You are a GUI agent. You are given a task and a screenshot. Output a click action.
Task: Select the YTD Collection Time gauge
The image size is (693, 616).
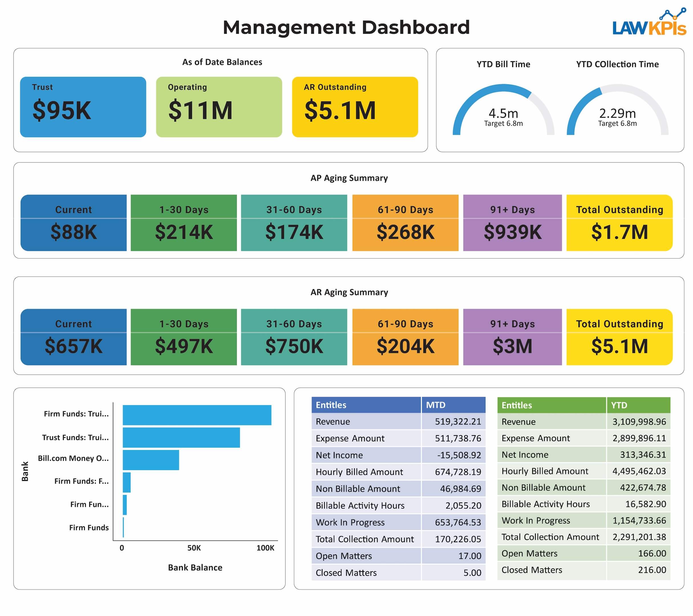pyautogui.click(x=617, y=110)
